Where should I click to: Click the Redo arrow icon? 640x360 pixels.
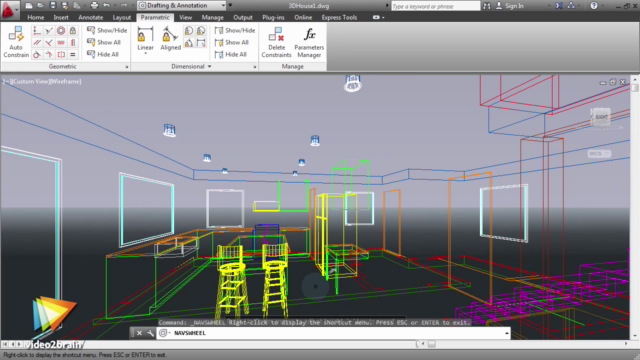124,6
